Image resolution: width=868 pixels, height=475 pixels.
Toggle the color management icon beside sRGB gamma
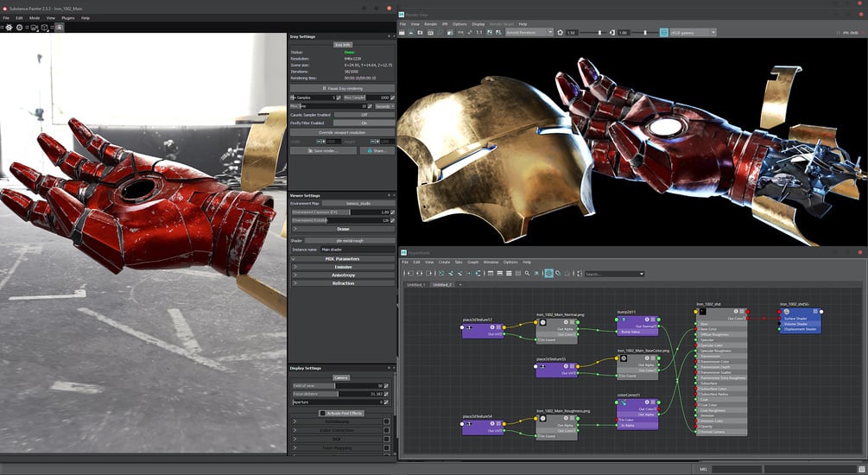coord(663,33)
